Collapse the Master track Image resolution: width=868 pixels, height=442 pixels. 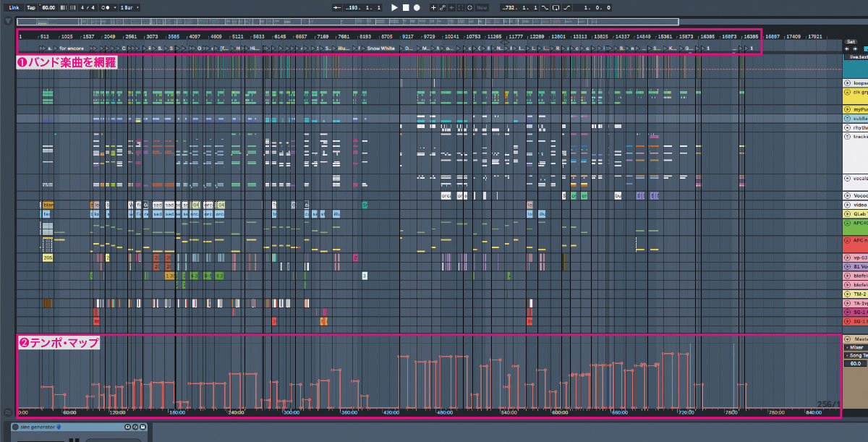(x=848, y=339)
